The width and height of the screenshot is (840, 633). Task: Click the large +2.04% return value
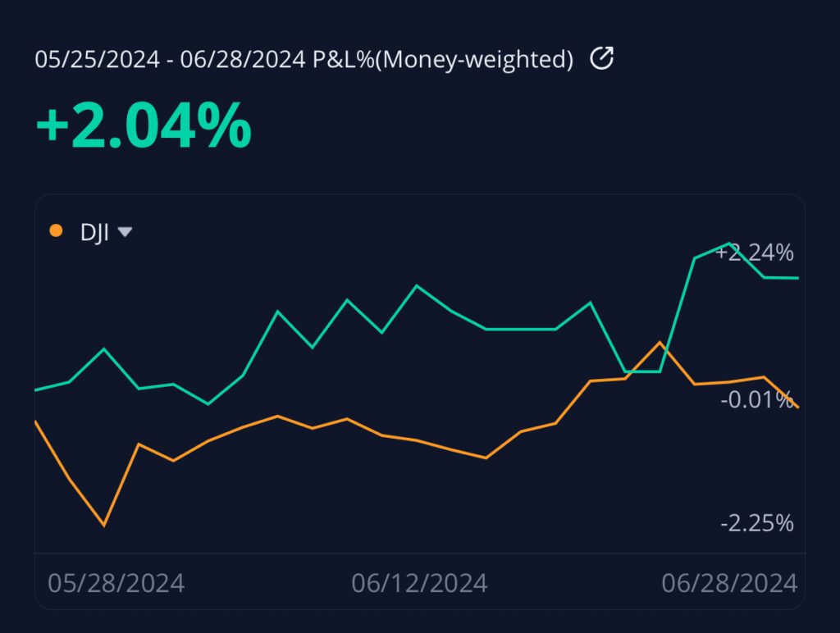144,127
